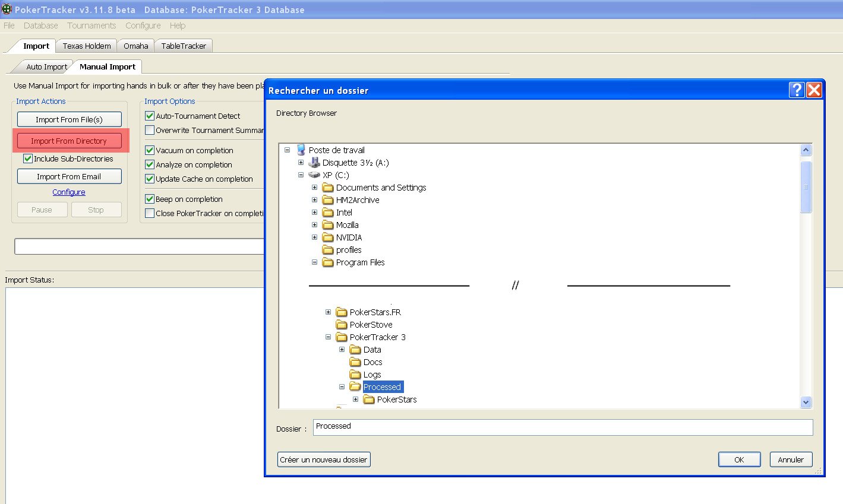Viewport: 843px width, 504px height.
Task: Click the Data folder icon
Action: click(355, 350)
